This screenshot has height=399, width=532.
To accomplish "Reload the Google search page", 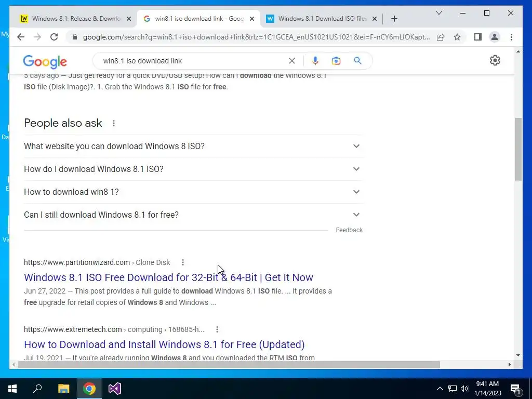I will pyautogui.click(x=54, y=37).
